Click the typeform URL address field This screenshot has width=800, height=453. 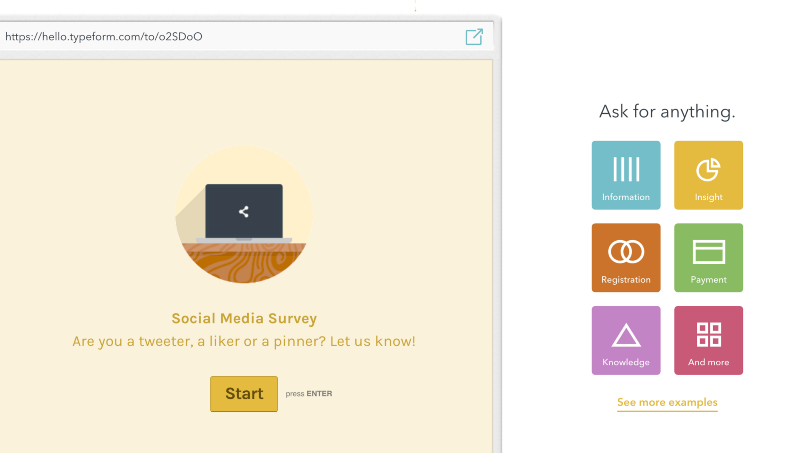pyautogui.click(x=200, y=36)
